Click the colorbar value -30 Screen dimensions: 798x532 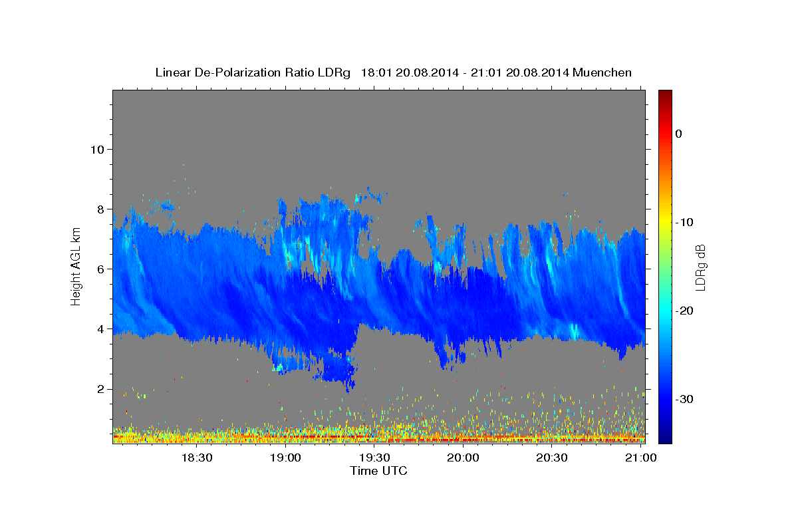[x=685, y=399]
